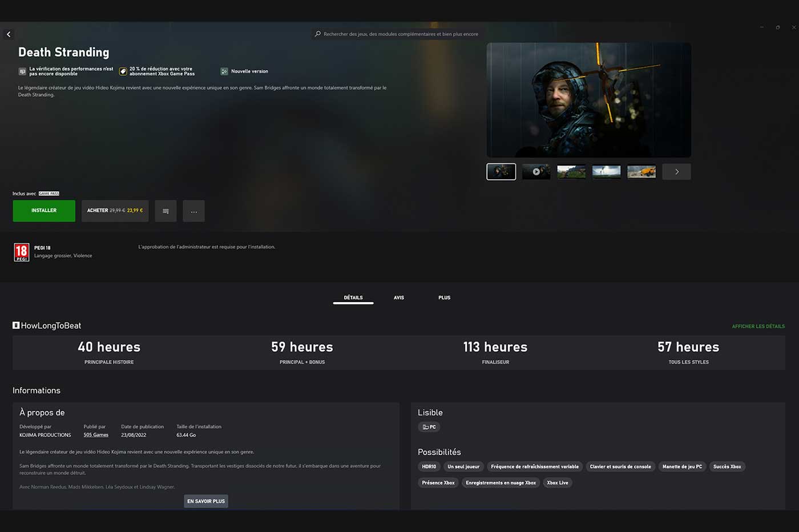Play the trailer video thumbnail
Screen dimensions: 799x532
click(536, 171)
